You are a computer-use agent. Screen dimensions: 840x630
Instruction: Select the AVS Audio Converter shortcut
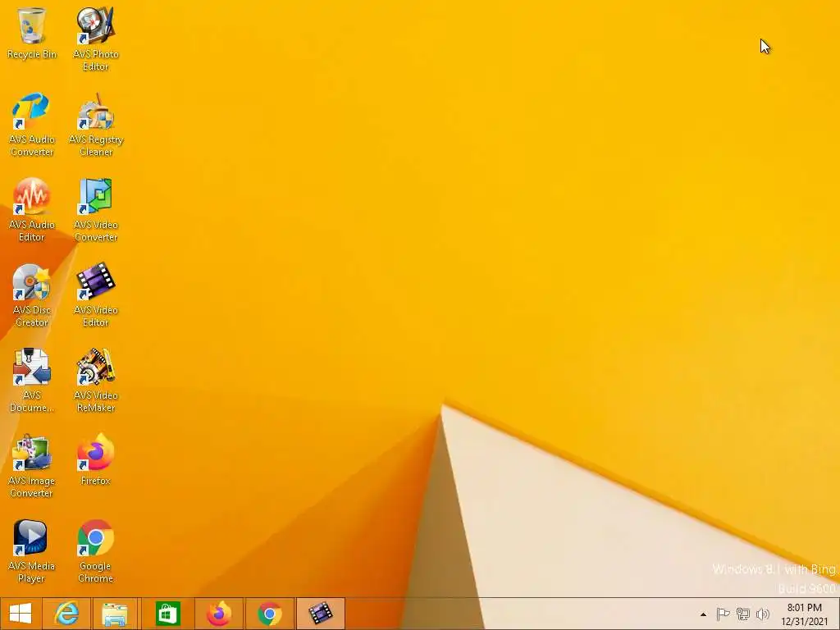coord(32,125)
